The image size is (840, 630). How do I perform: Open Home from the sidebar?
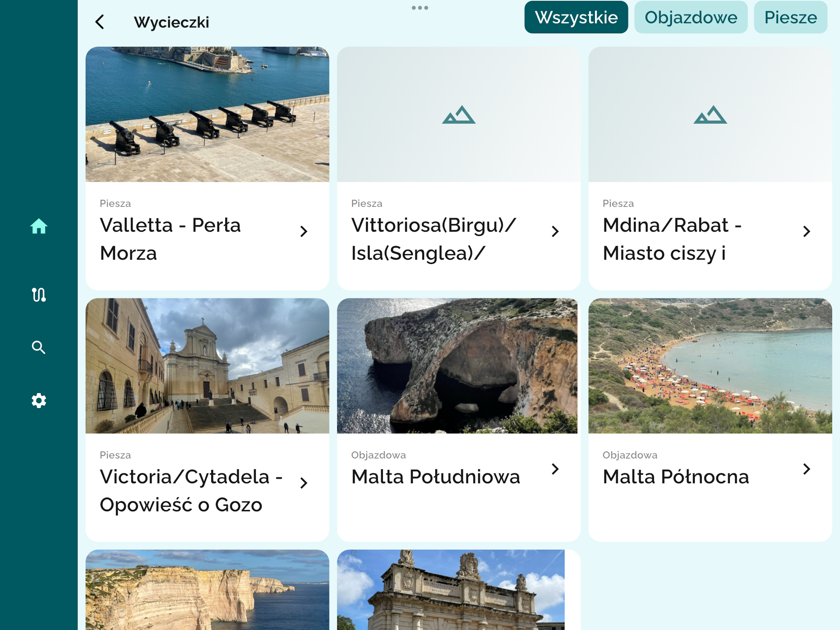pos(39,226)
